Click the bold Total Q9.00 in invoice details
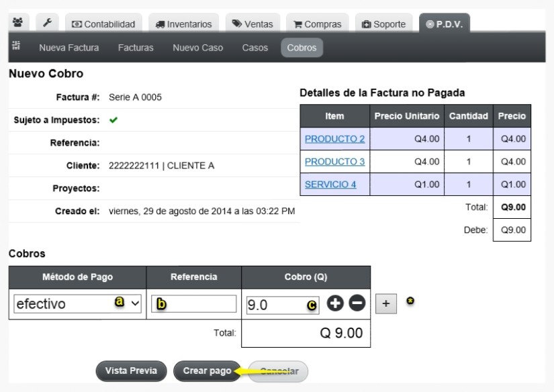Screen dimensions: 554x392 pos(513,207)
